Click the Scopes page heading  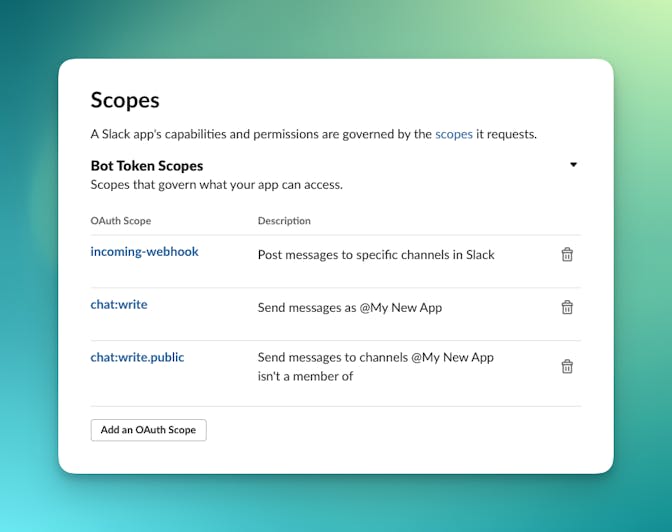[125, 100]
